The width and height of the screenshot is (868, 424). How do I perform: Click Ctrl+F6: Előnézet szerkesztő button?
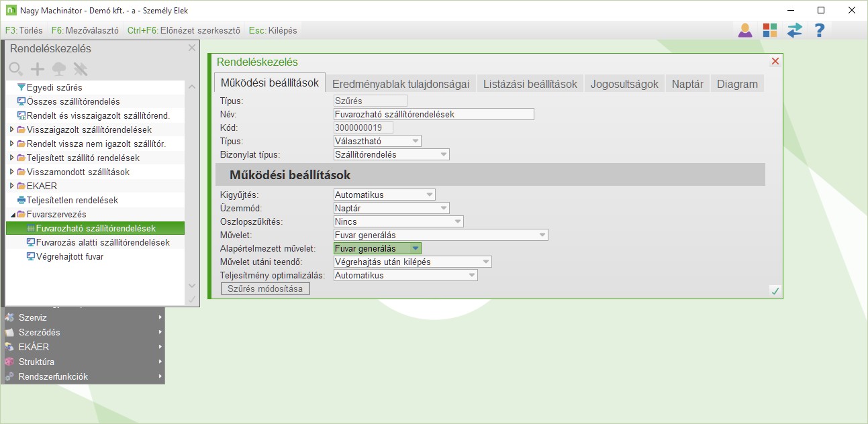(x=184, y=30)
